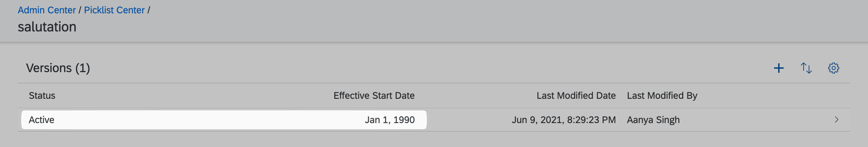Click the Jan 1, 1990 start date

[389, 120]
